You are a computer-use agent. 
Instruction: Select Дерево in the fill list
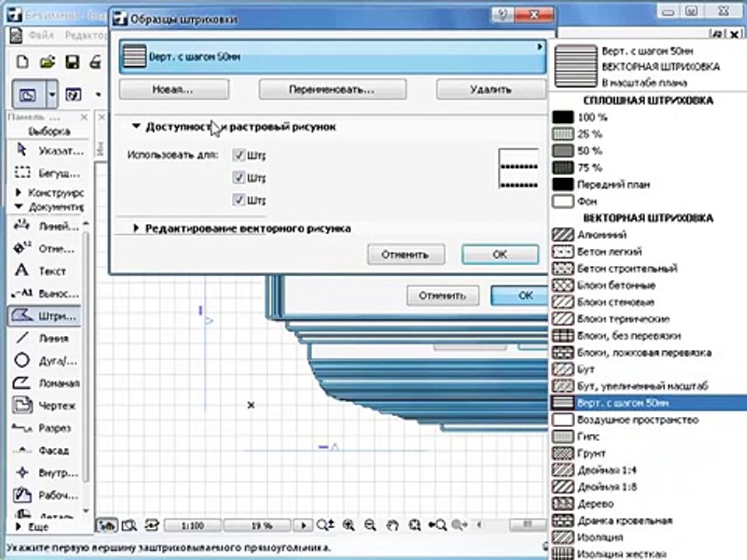(648, 504)
